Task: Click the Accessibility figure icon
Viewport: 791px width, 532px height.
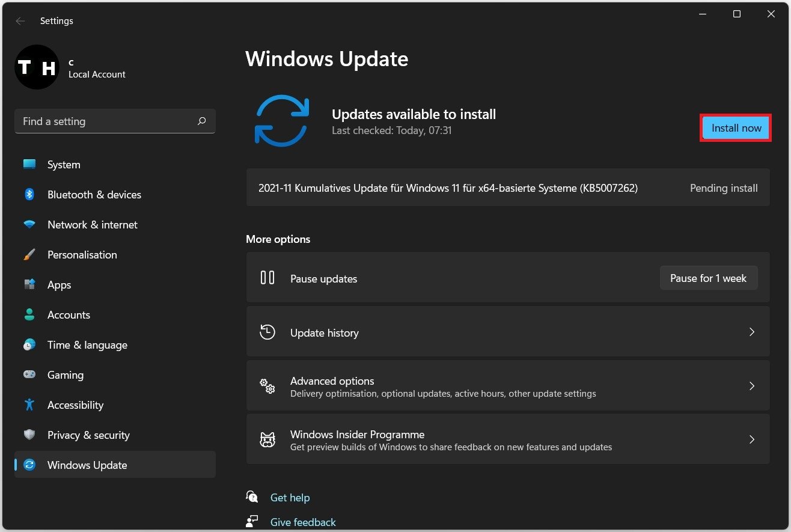Action: pyautogui.click(x=29, y=405)
